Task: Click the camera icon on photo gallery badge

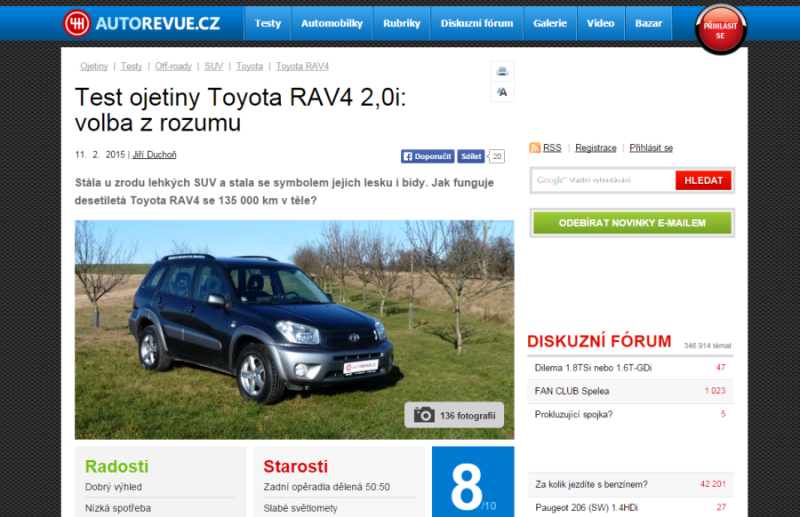Action: (424, 415)
